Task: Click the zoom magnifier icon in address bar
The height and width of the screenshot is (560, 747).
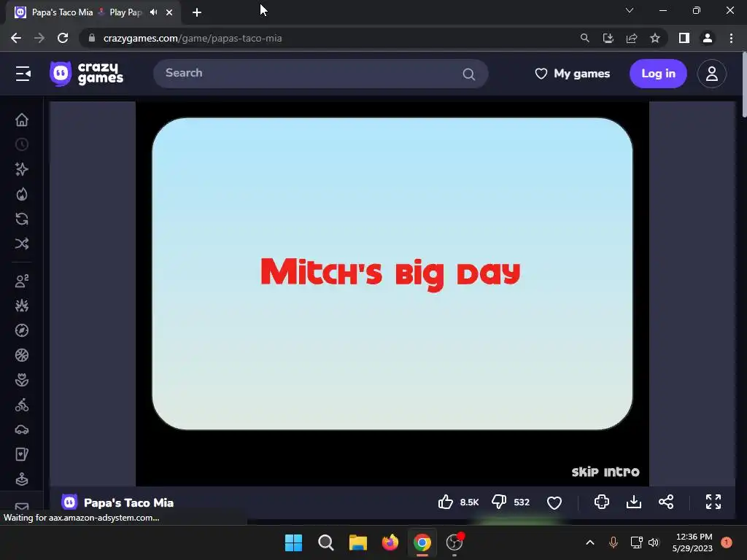Action: pyautogui.click(x=584, y=38)
